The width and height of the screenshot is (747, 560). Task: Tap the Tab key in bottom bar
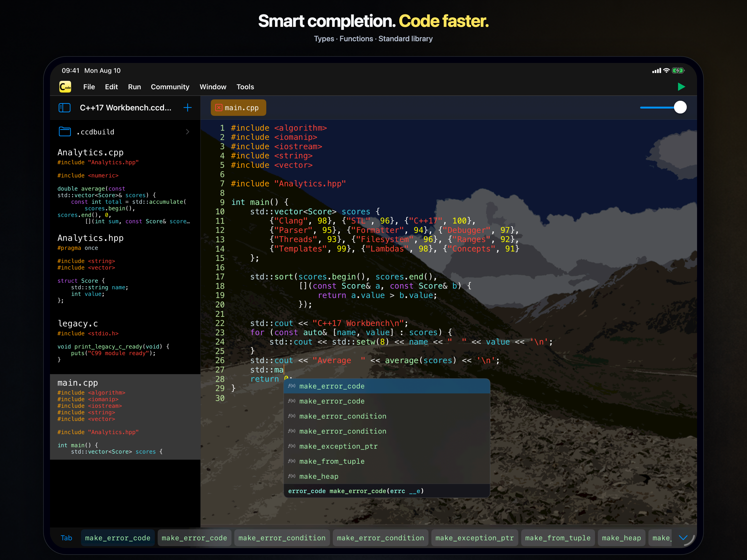click(66, 538)
